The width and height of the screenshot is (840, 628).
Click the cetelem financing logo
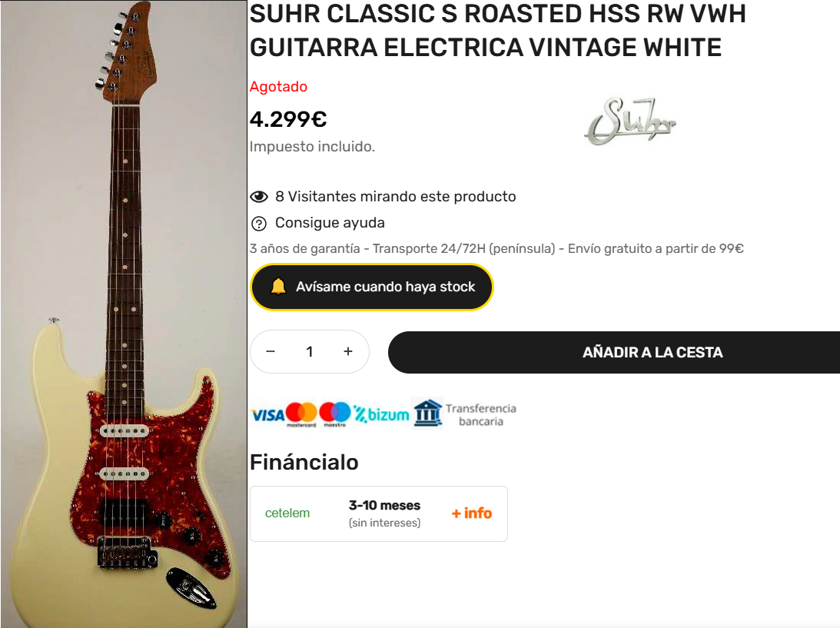pyautogui.click(x=287, y=513)
